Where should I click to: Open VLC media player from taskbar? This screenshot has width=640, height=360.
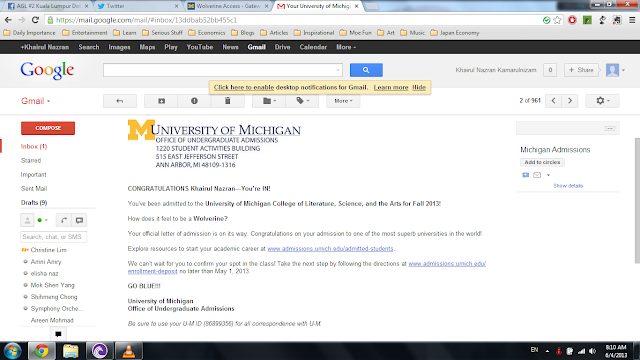129,351
